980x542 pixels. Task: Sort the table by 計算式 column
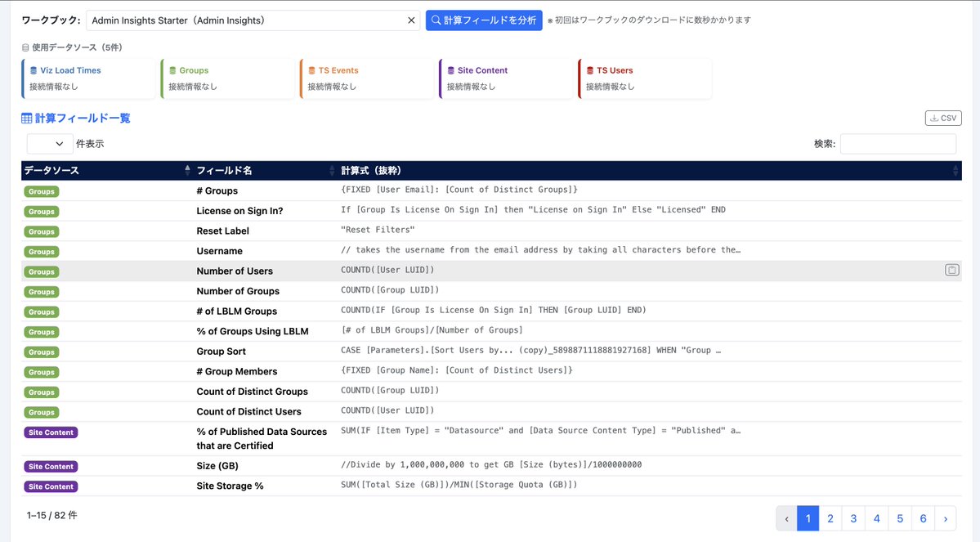(649, 171)
